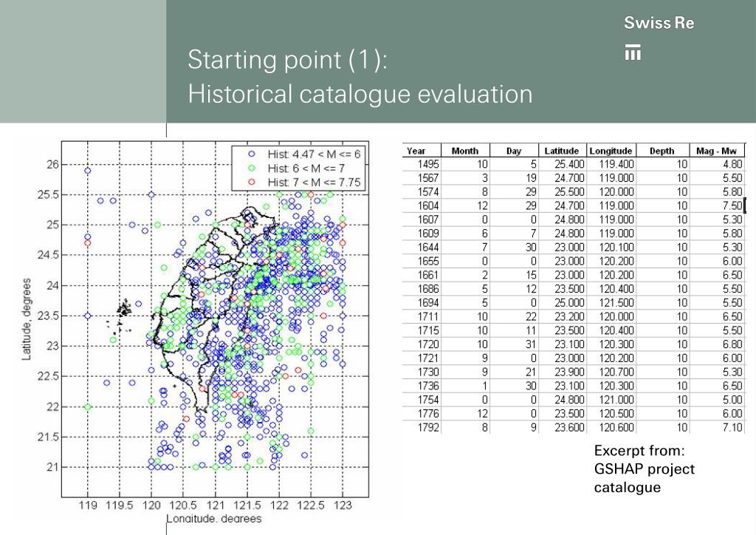Click the 'Day' column header
Viewport: 756px width, 535px height.
[514, 151]
